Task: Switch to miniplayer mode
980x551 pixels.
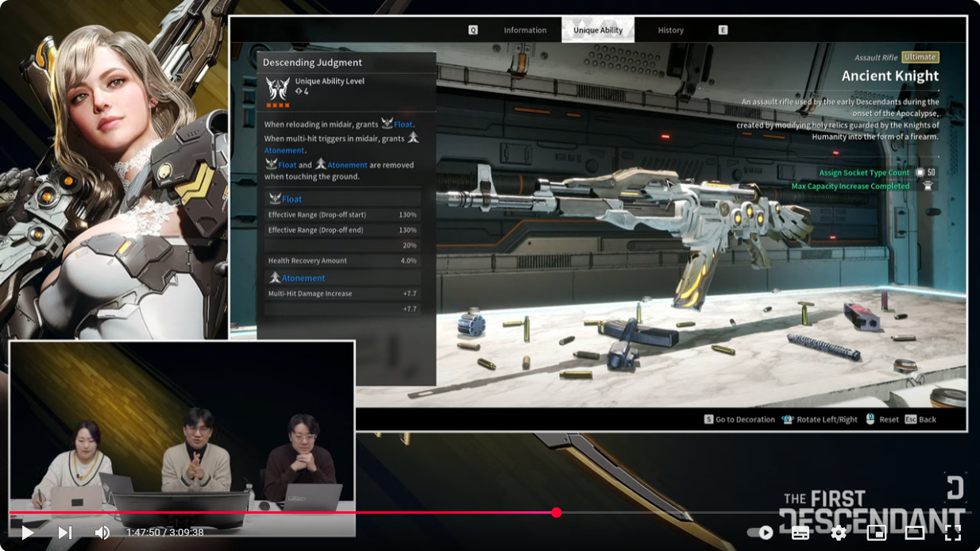Action: tap(877, 533)
